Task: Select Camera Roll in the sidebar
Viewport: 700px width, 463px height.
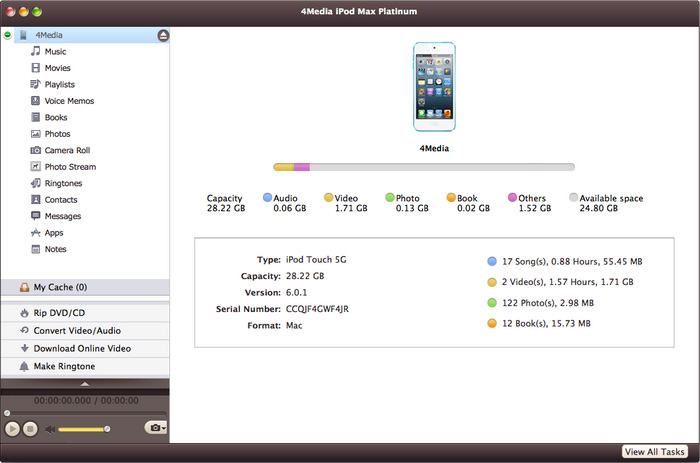Action: [x=67, y=150]
